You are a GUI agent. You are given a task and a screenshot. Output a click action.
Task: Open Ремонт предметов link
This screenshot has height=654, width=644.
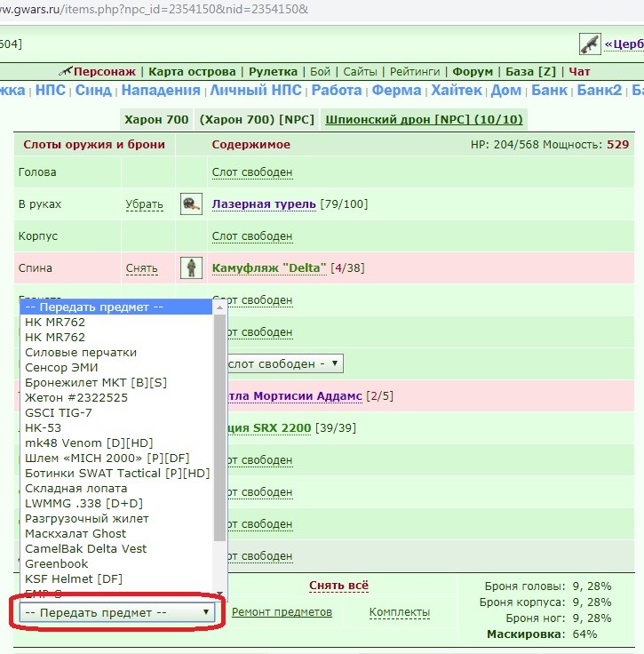coord(282,612)
